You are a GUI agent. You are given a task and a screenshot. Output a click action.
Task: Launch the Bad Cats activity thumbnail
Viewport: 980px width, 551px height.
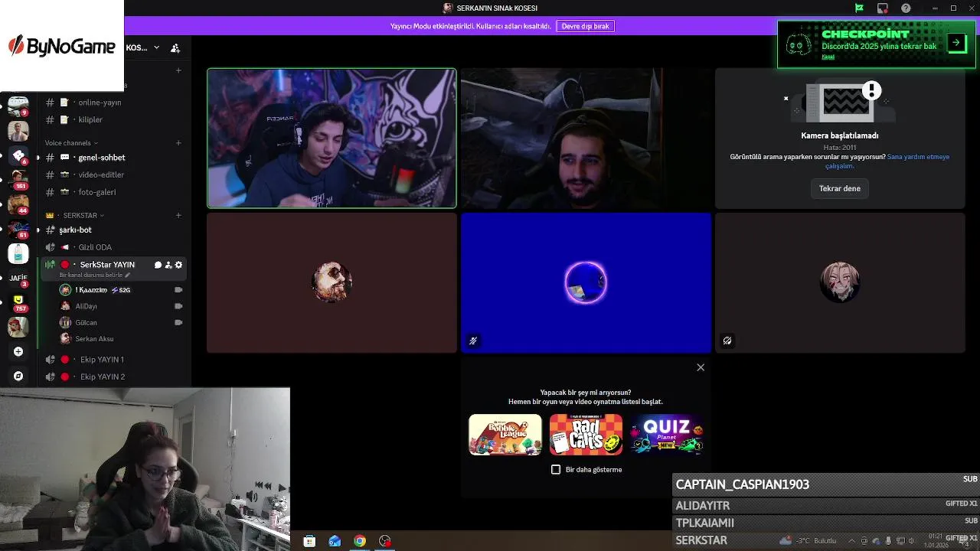pos(586,435)
